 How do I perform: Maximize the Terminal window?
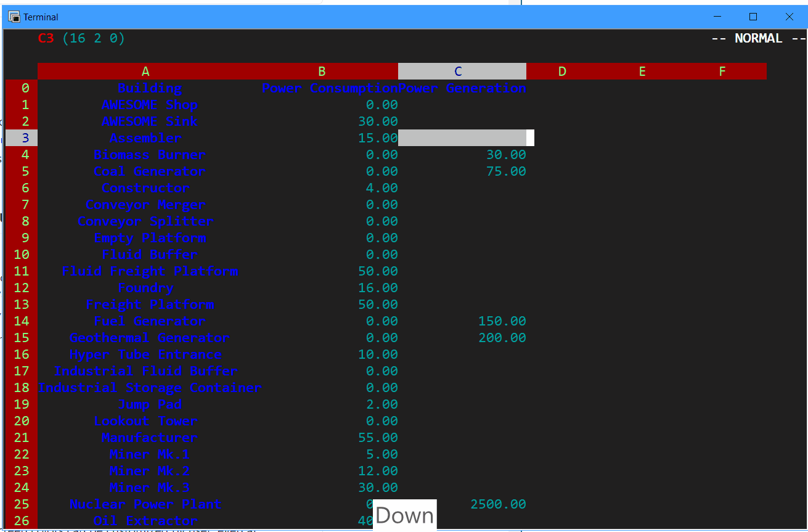click(753, 17)
